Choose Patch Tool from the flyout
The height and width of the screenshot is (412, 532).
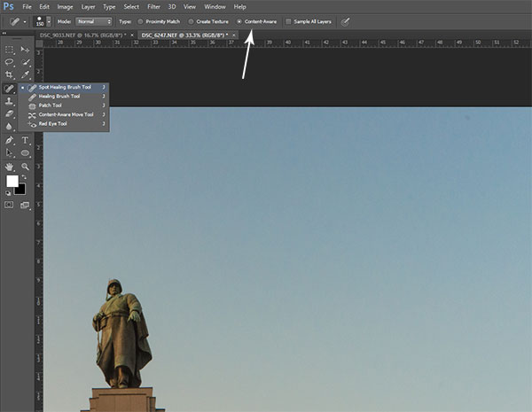[x=50, y=105]
